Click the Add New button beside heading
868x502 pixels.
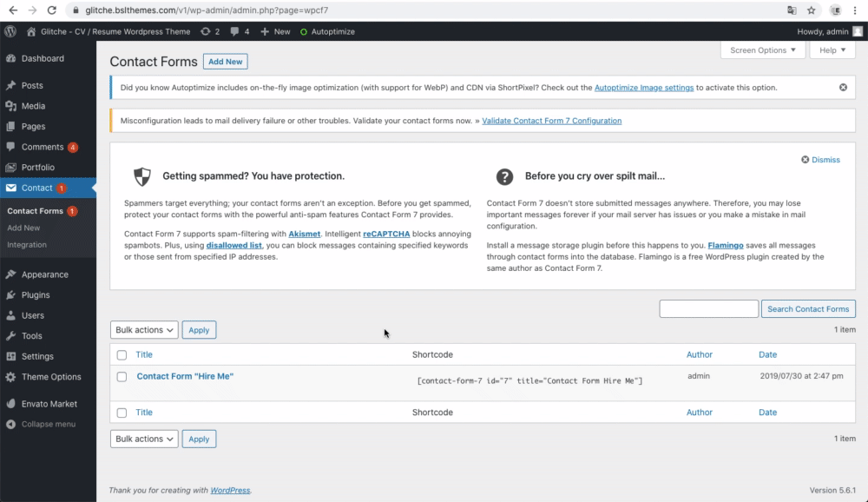226,62
